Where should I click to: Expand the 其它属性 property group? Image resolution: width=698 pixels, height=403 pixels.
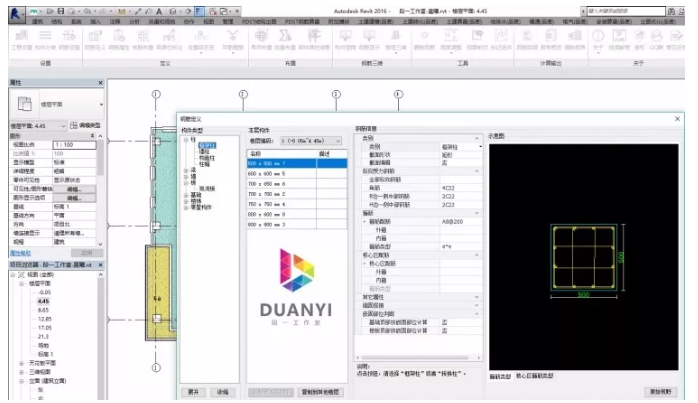pos(477,297)
